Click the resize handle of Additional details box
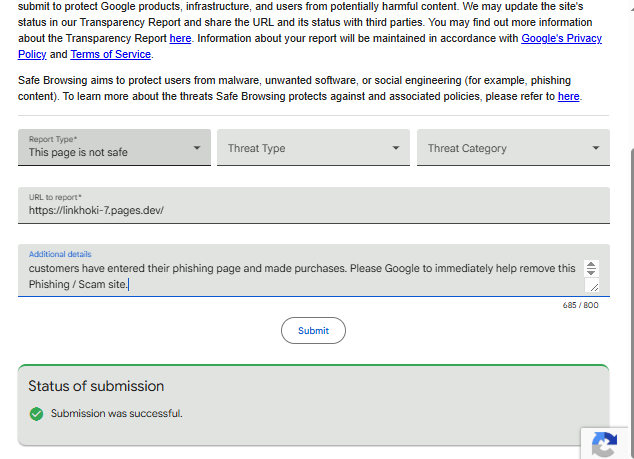 (591, 286)
